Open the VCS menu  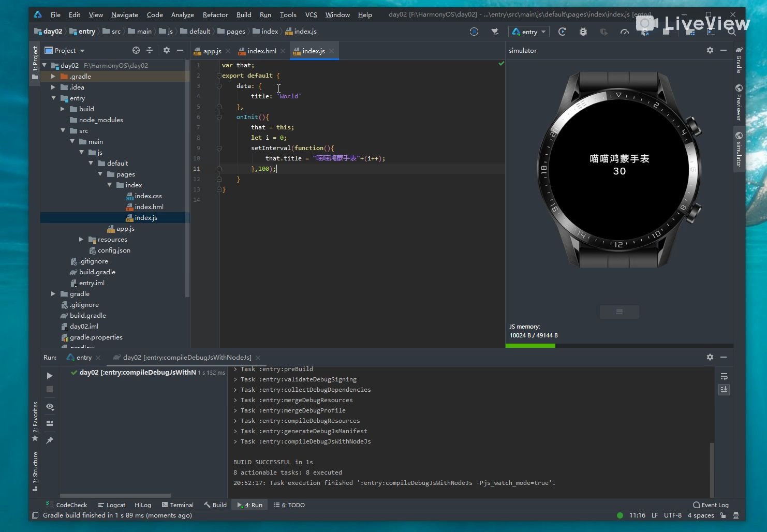click(311, 14)
